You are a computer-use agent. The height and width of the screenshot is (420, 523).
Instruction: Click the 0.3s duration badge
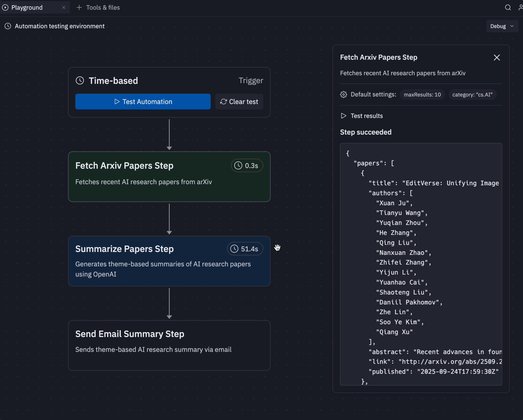[247, 166]
